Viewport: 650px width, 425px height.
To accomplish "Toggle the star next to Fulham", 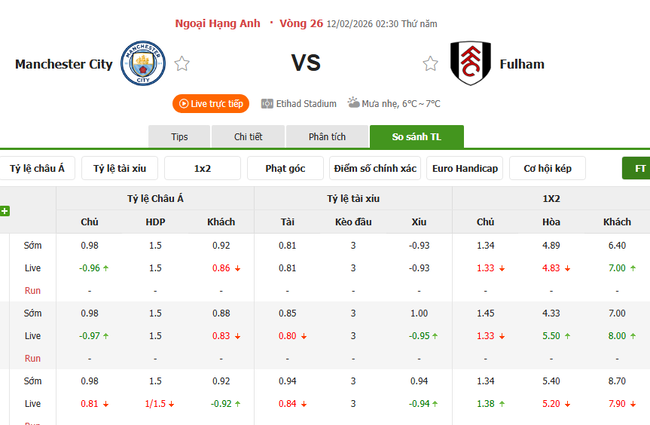I will [430, 64].
